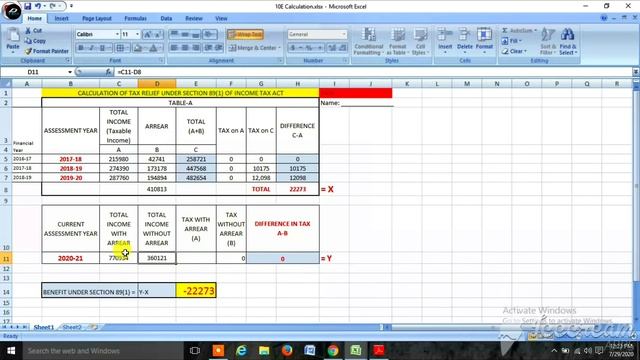
Task: Switch to the Review tab
Action: coord(194,18)
